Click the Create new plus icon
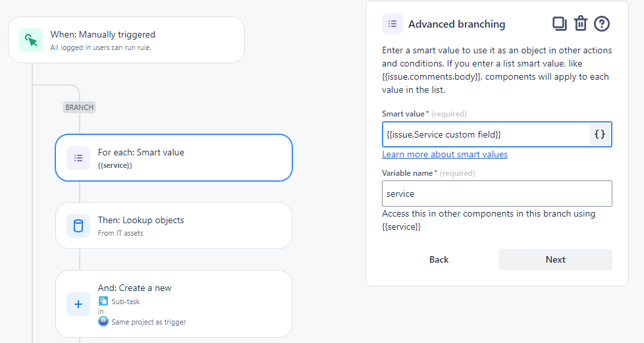 click(x=78, y=304)
